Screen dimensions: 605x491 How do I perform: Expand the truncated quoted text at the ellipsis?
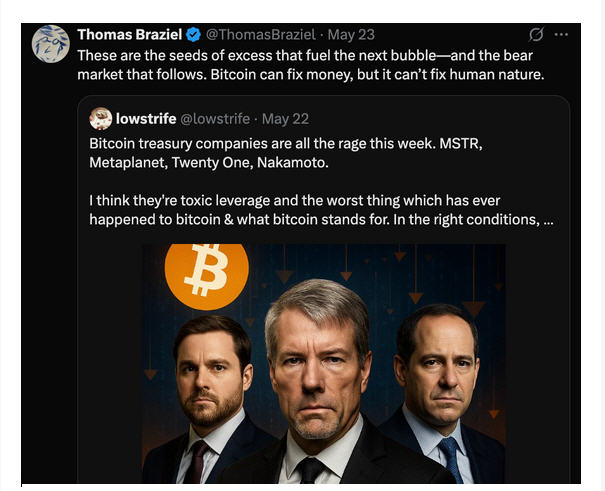click(x=547, y=219)
